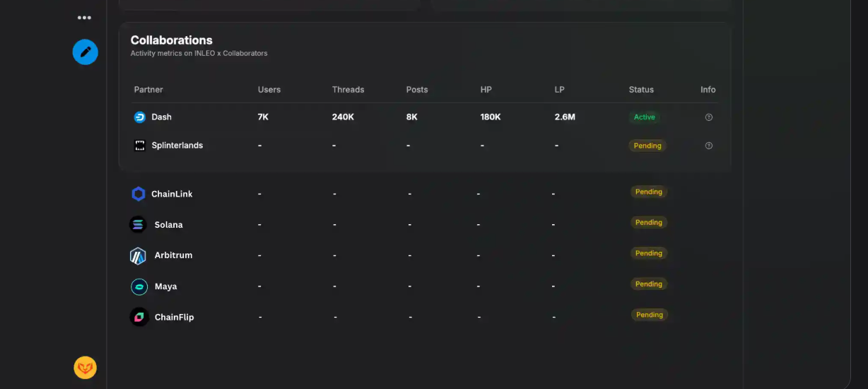Click Pending badge in ChainLink row
The height and width of the screenshot is (389, 868).
[649, 192]
